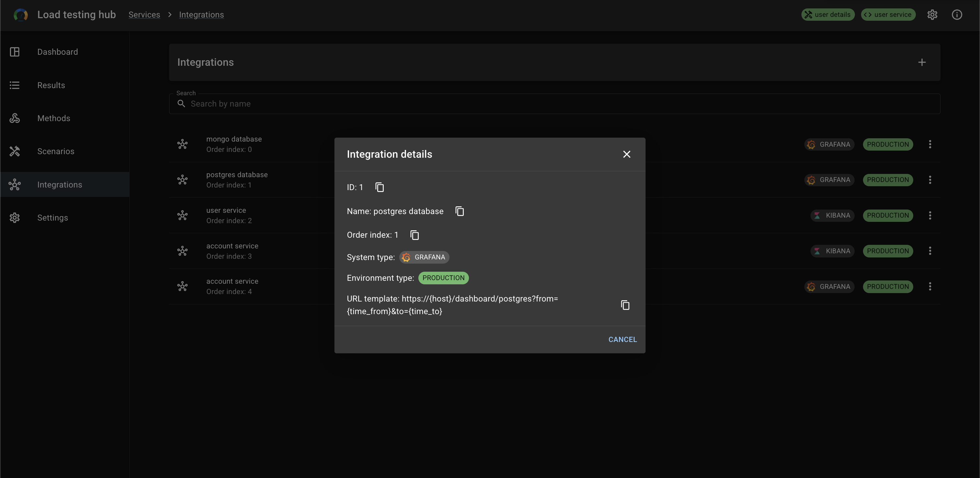The height and width of the screenshot is (478, 980).
Task: Click PRODUCTION chip on postgres database row
Action: coord(888,179)
